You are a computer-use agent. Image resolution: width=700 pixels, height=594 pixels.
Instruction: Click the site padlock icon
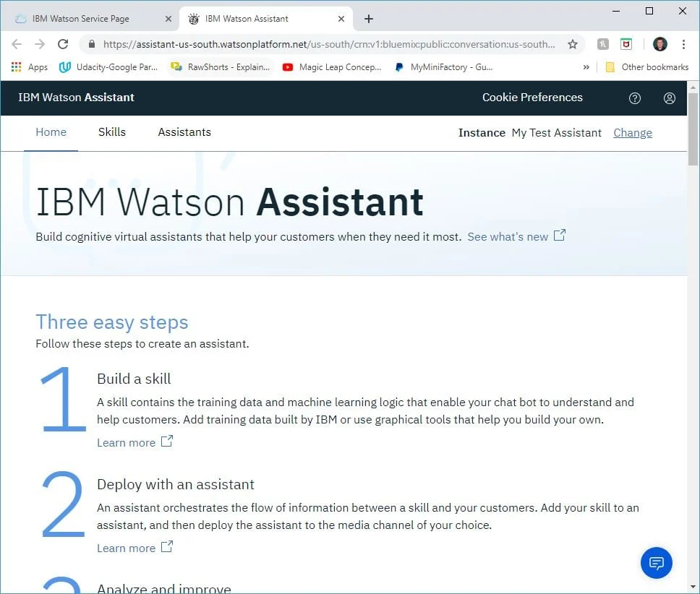click(x=92, y=43)
